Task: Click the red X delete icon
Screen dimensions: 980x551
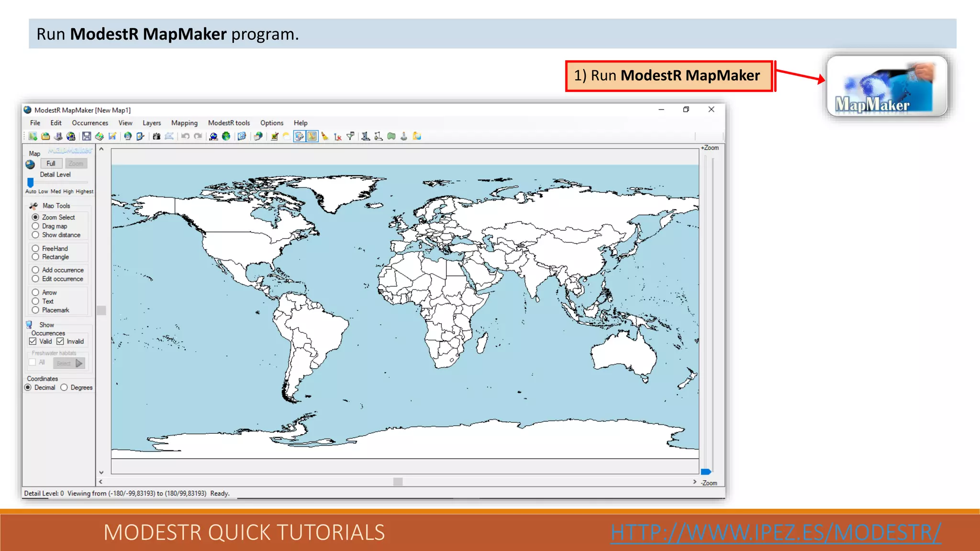Action: pyautogui.click(x=338, y=137)
